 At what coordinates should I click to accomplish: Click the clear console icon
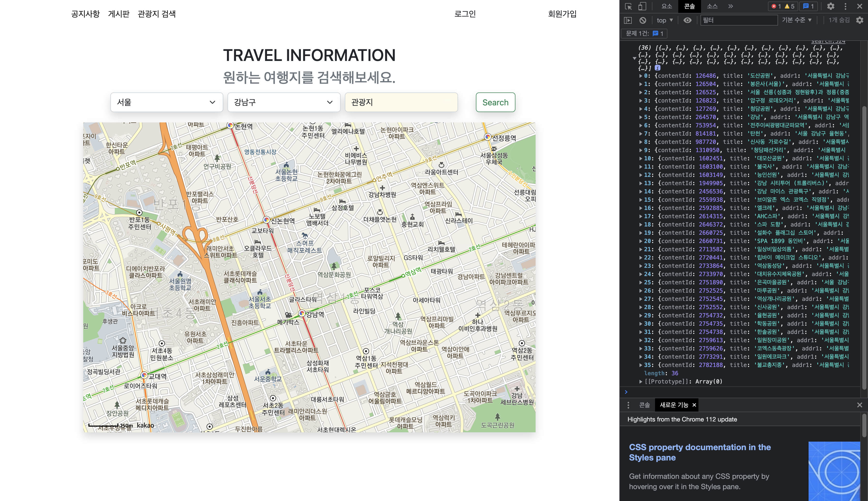coord(643,20)
